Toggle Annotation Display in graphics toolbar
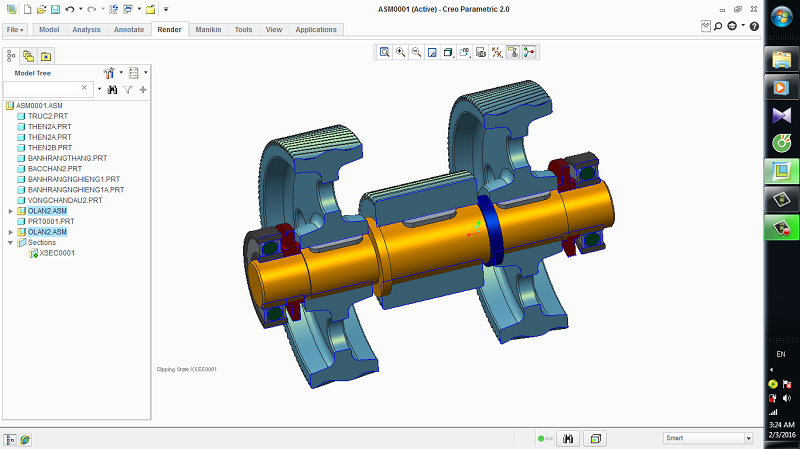Image resolution: width=800 pixels, height=449 pixels. [x=512, y=52]
